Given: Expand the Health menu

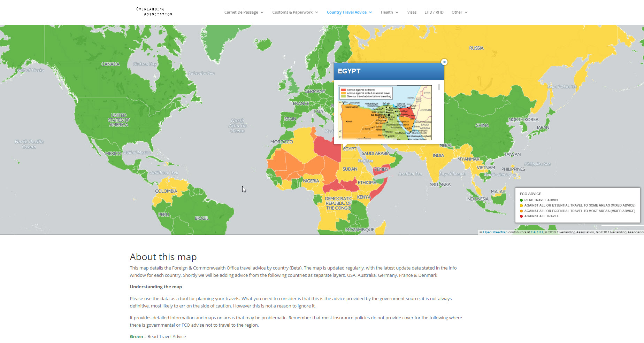Looking at the screenshot, I should (x=389, y=12).
